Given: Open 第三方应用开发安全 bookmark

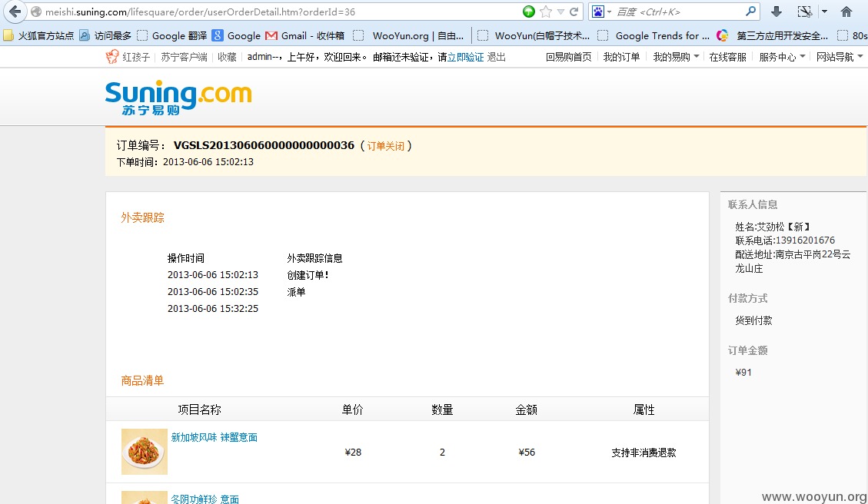Looking at the screenshot, I should [x=773, y=35].
